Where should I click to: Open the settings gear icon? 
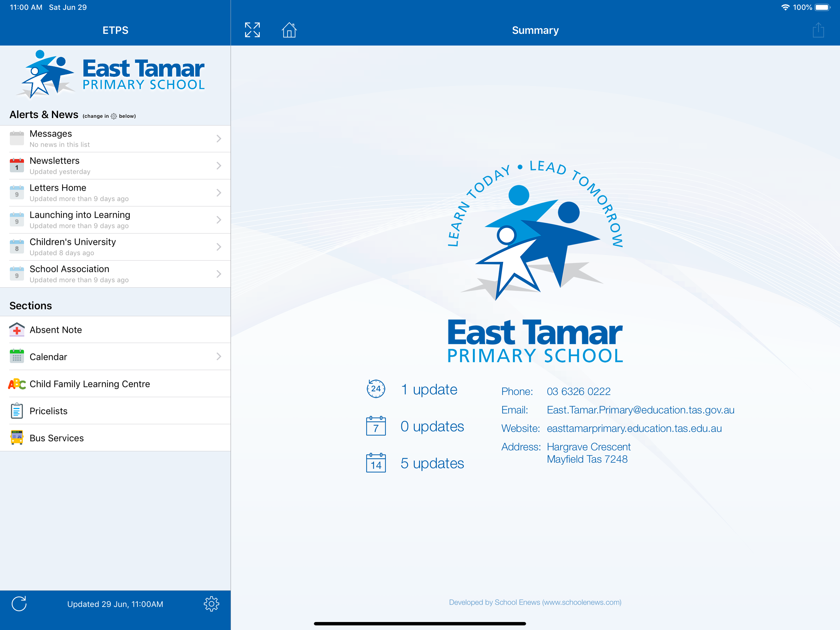212,604
